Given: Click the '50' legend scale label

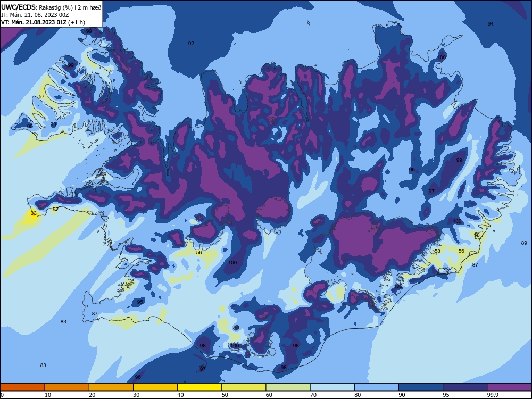Looking at the screenshot, I should click(x=225, y=395).
